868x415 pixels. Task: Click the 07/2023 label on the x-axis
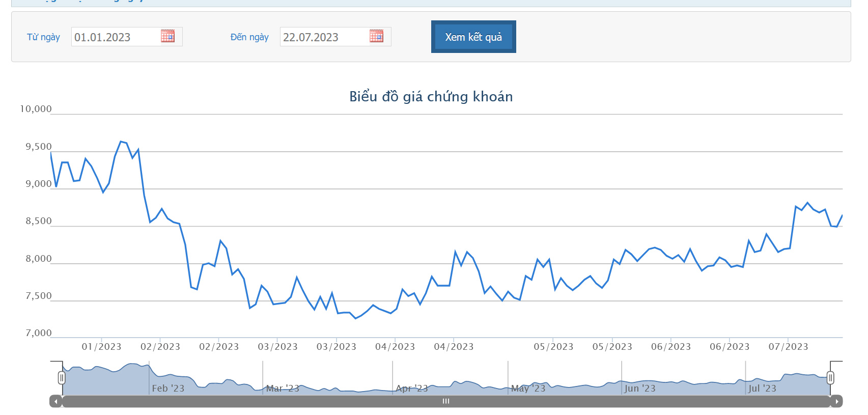pos(788,347)
